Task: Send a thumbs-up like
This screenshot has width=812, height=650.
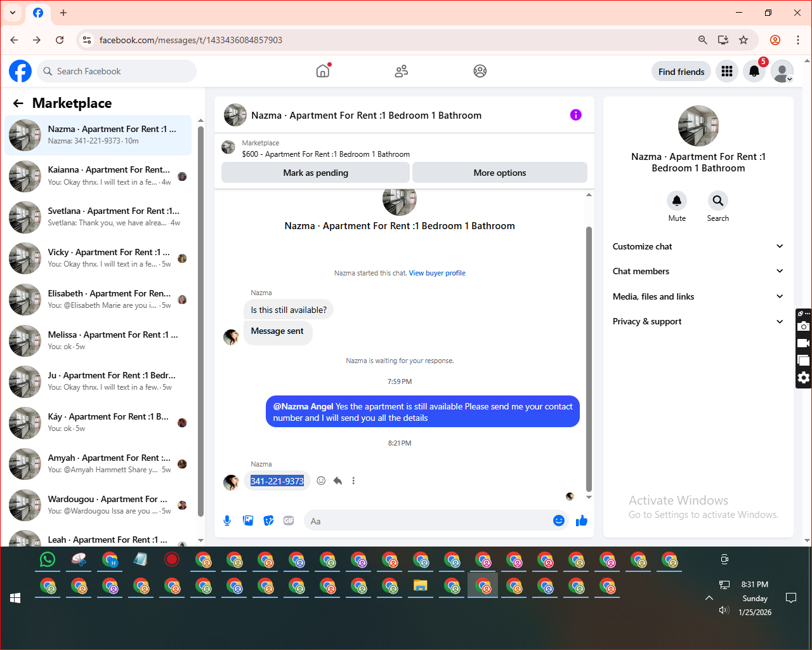Action: pyautogui.click(x=582, y=521)
